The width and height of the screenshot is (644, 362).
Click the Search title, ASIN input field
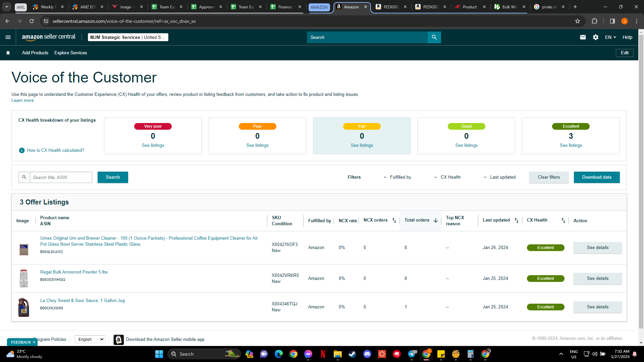tap(61, 177)
